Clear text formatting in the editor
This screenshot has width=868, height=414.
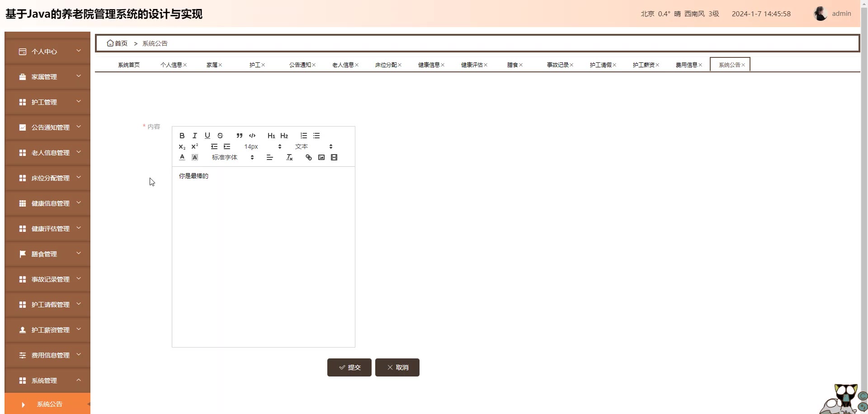289,157
